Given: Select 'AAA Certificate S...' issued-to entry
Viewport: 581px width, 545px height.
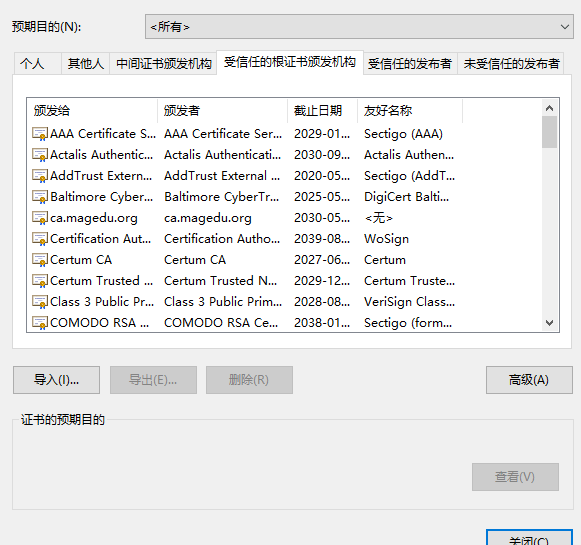Looking at the screenshot, I should click(103, 134).
